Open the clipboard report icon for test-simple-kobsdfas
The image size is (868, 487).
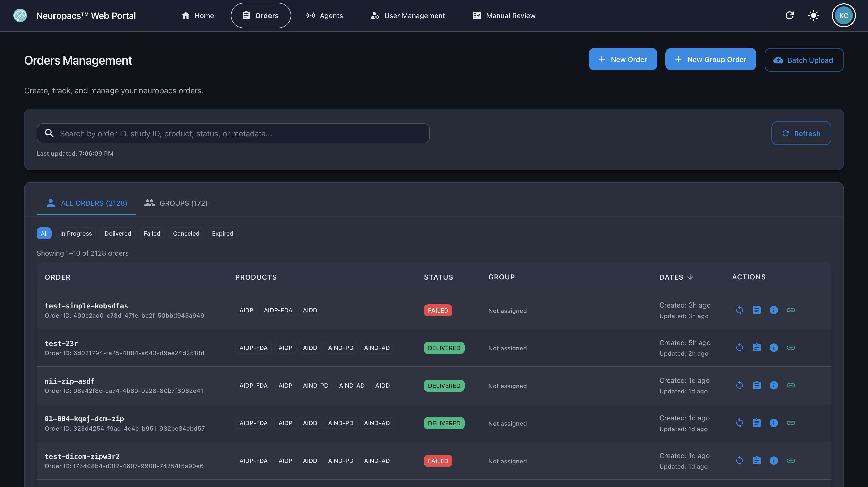[x=757, y=310]
